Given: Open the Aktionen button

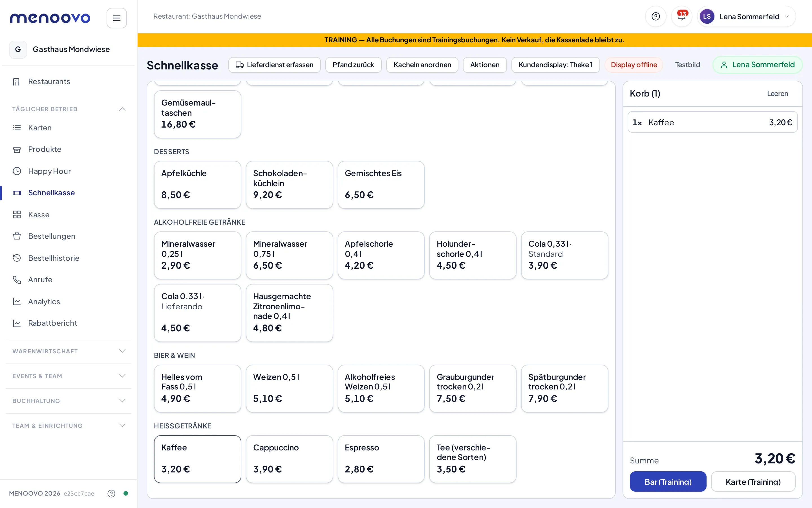Looking at the screenshot, I should pyautogui.click(x=484, y=65).
